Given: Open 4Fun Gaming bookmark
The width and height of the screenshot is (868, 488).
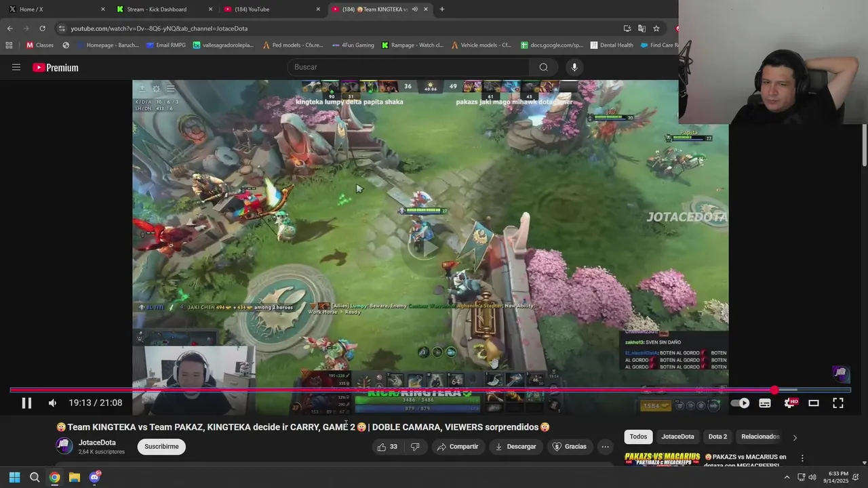Looking at the screenshot, I should 353,45.
